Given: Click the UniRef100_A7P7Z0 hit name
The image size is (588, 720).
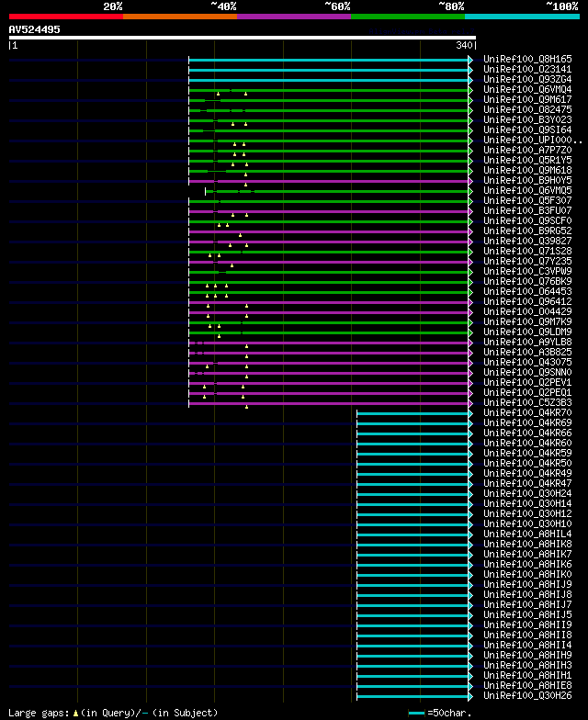Looking at the screenshot, I should click(x=527, y=151).
